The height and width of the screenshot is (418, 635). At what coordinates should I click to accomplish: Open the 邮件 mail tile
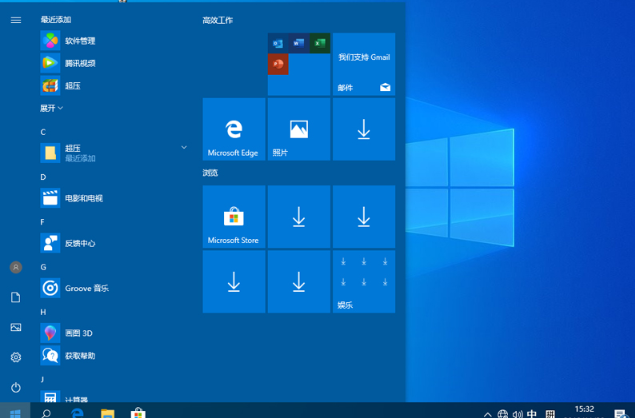click(364, 64)
